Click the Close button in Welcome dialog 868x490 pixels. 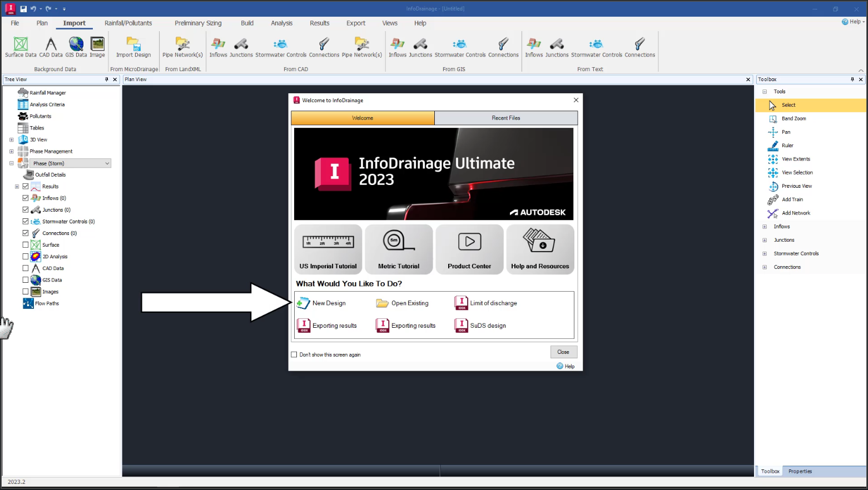click(563, 352)
